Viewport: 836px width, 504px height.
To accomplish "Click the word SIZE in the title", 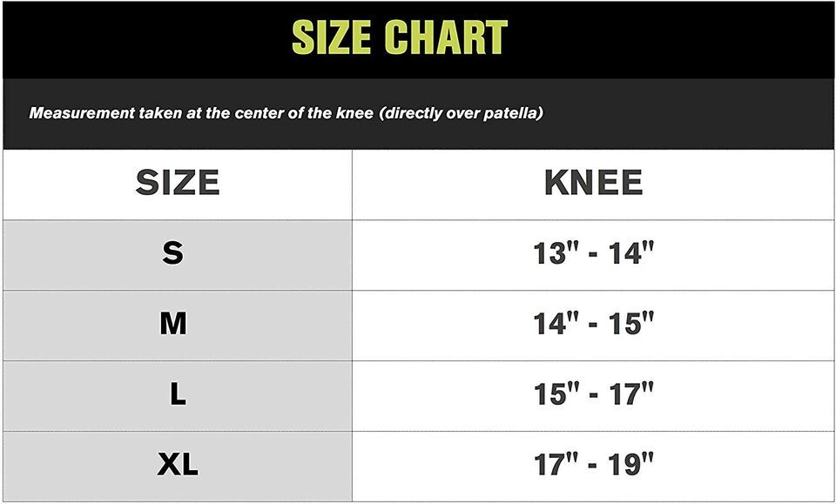I will click(331, 37).
